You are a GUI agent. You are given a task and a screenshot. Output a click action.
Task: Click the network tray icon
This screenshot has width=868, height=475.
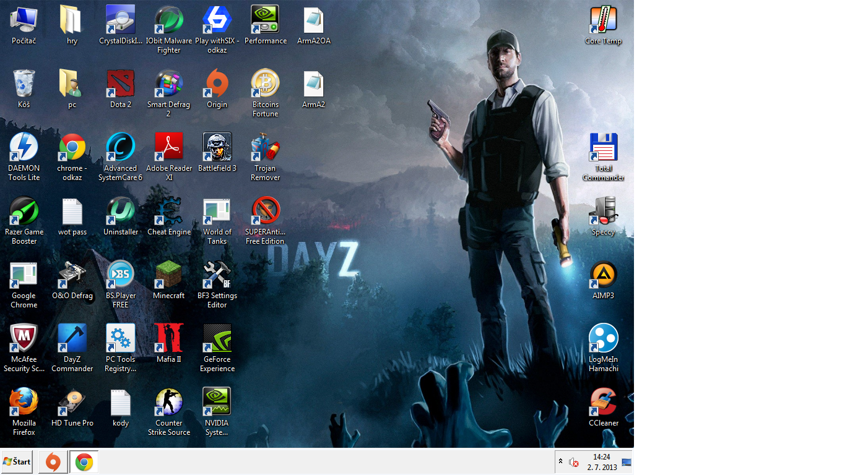pos(627,462)
